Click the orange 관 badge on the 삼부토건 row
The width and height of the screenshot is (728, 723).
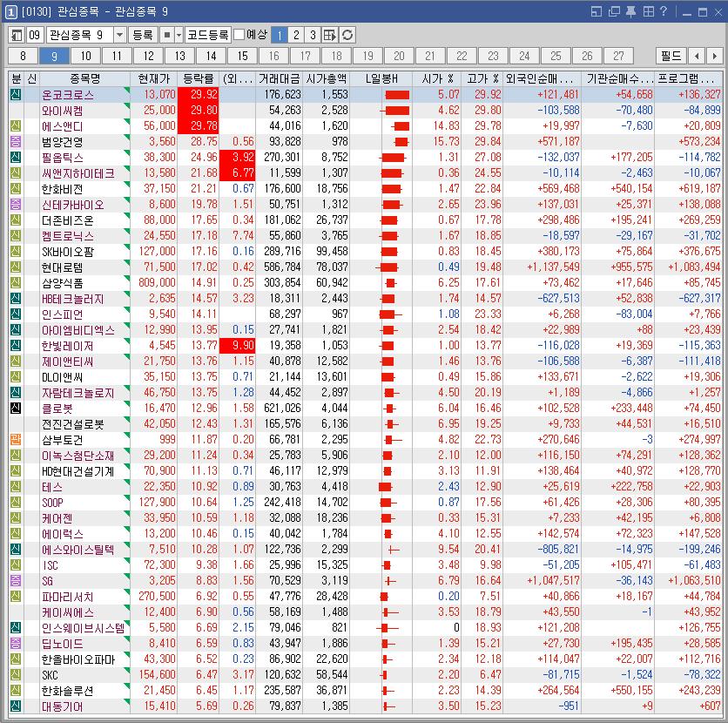click(x=16, y=439)
